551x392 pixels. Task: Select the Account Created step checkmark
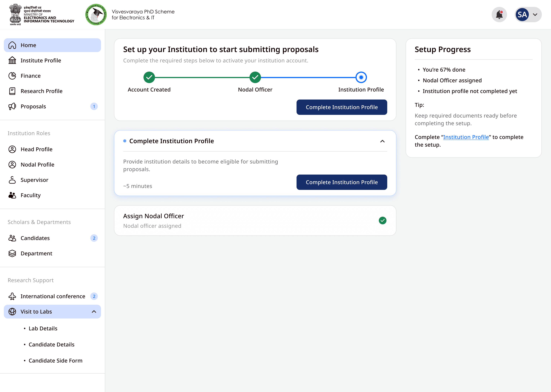coord(149,77)
